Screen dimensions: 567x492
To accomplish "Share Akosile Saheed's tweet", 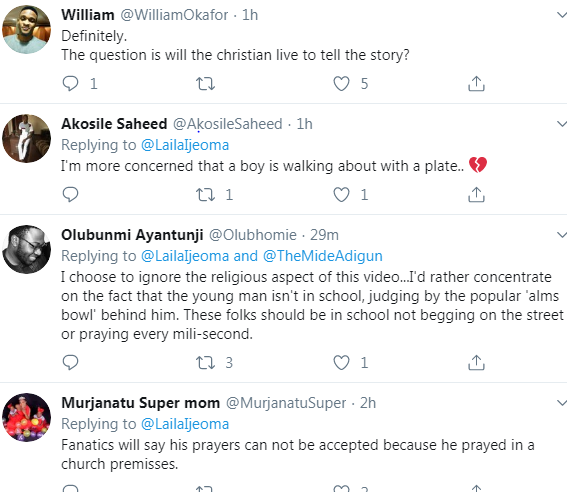I will coord(476,194).
